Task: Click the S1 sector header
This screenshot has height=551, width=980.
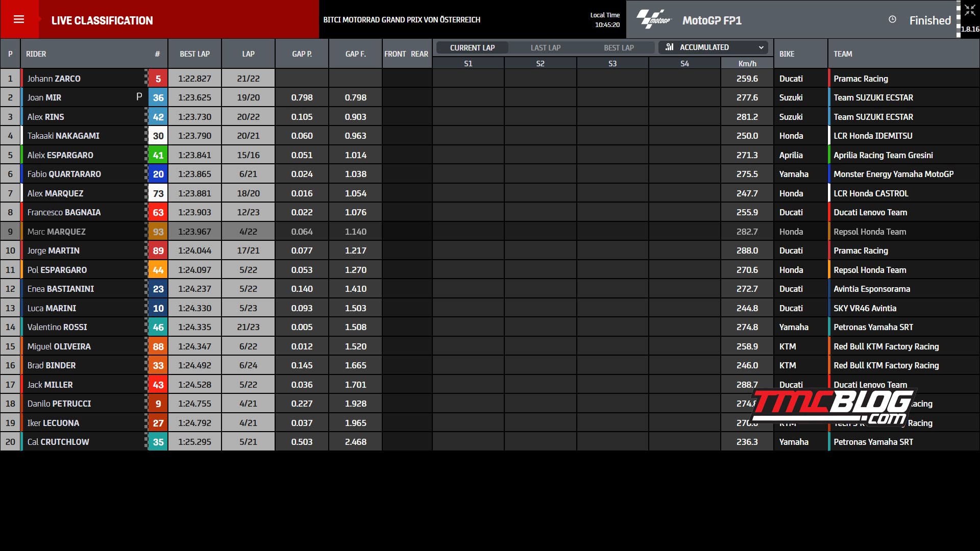Action: [x=468, y=64]
